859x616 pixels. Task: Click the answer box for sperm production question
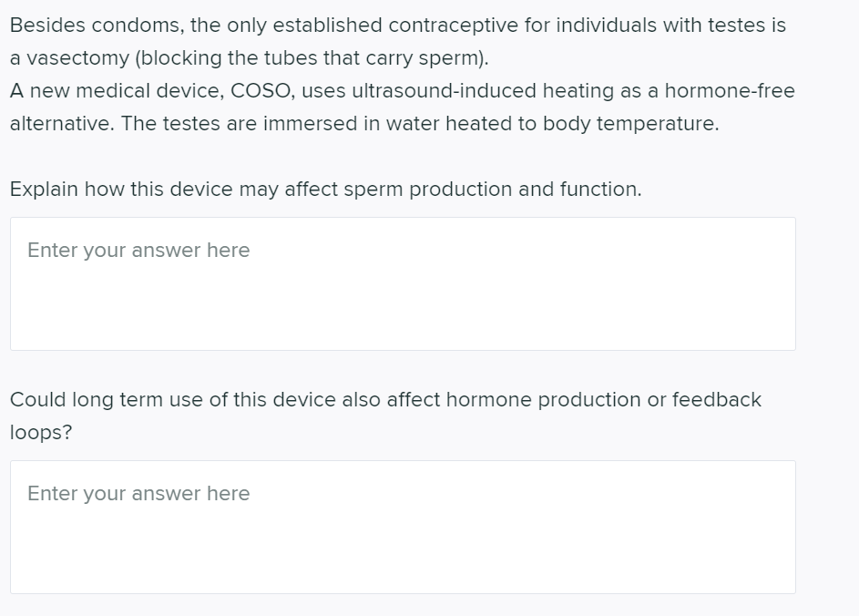402,283
